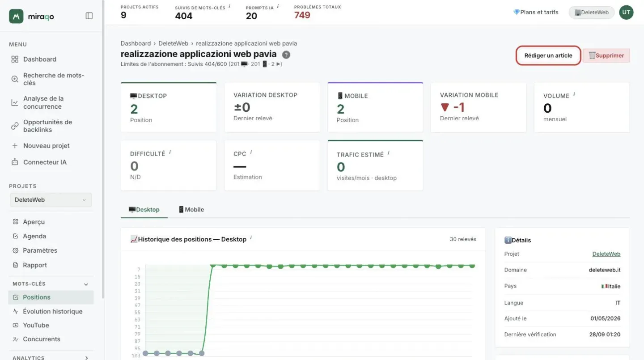Collapse the Mots-clés section
This screenshot has width=644, height=360.
(x=86, y=284)
